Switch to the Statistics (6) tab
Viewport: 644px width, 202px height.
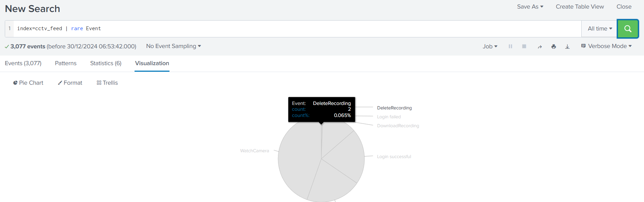pyautogui.click(x=105, y=63)
